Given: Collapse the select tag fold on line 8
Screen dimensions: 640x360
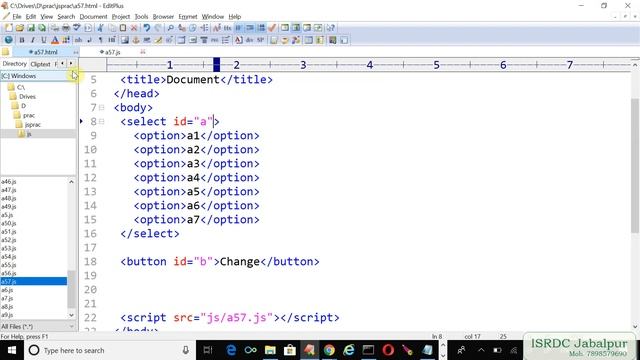Looking at the screenshot, I should (102, 122).
